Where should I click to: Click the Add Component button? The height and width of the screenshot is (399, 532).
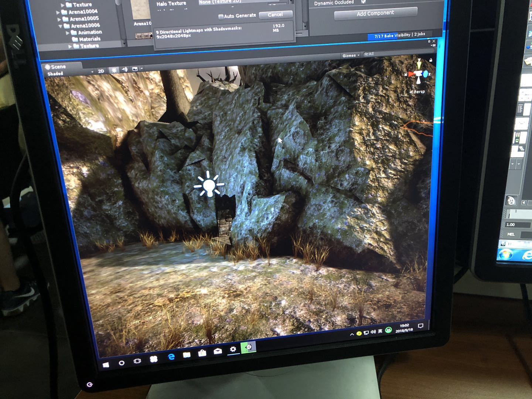375,14
